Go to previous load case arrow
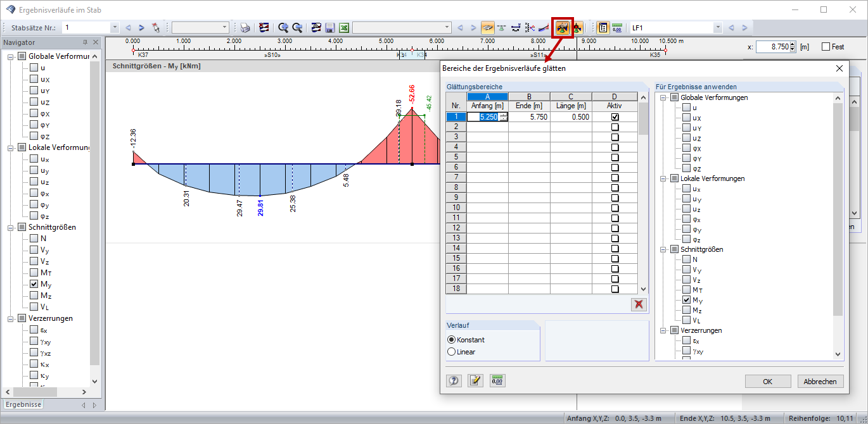Screen dimensions: 868x424 point(731,28)
